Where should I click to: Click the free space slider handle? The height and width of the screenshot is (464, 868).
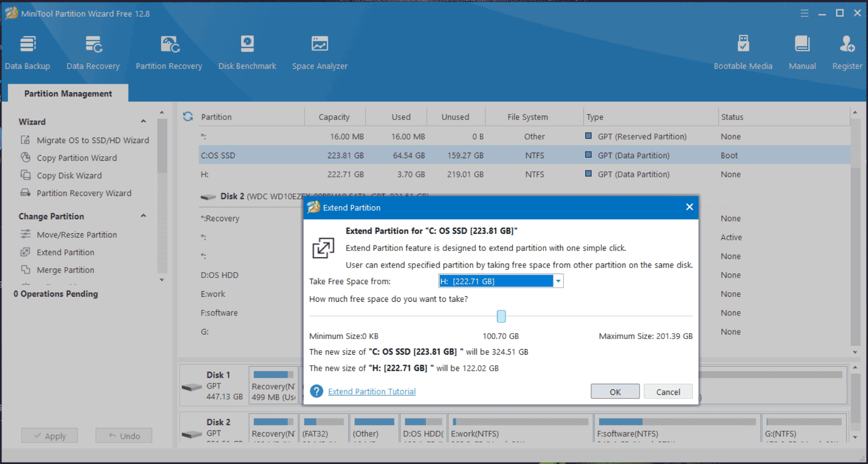[501, 316]
